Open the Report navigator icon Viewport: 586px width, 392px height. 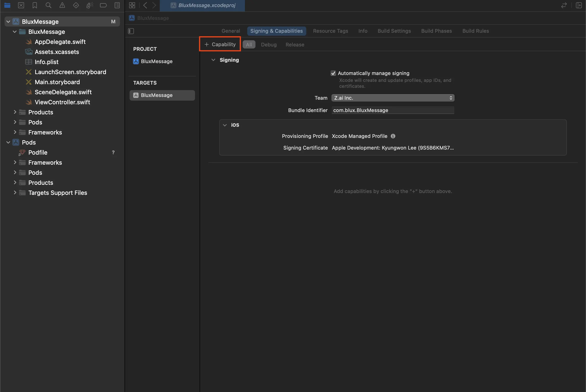pyautogui.click(x=117, y=5)
